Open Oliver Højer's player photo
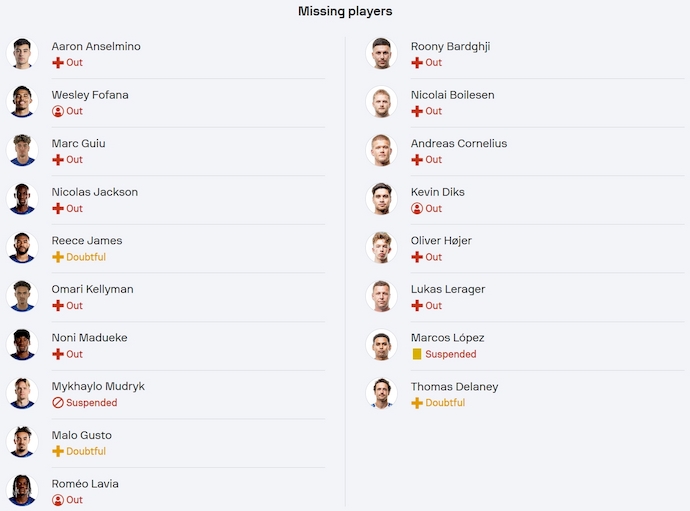Screen dimensions: 690x511 click(x=381, y=247)
